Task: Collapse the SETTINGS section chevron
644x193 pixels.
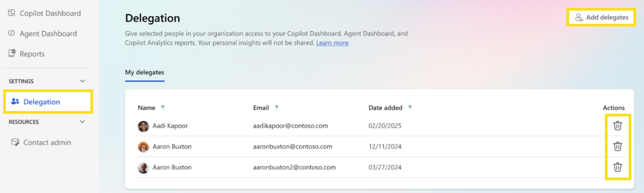Action: tap(82, 81)
